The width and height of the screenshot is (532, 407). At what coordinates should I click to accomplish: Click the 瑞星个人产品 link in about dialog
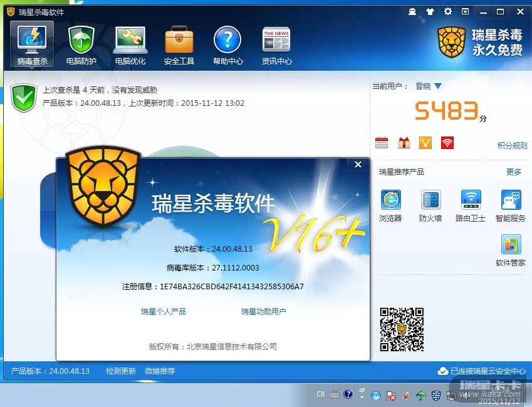tap(163, 311)
